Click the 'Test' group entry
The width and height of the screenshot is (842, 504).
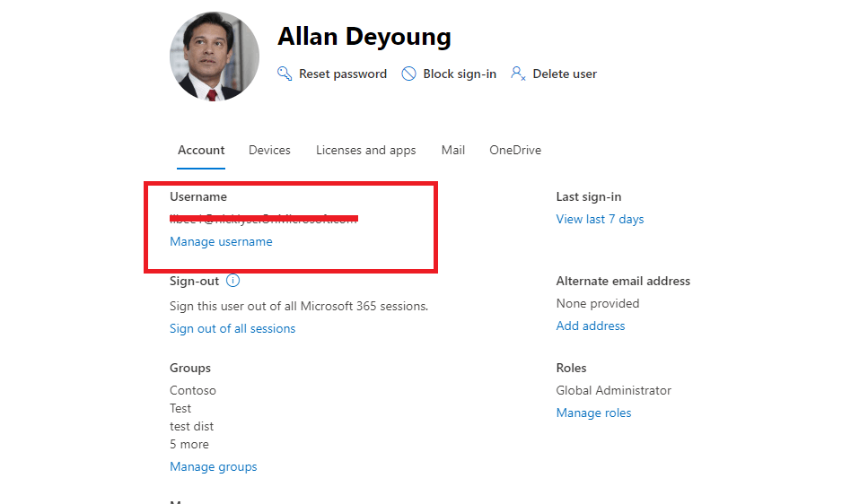(x=180, y=408)
